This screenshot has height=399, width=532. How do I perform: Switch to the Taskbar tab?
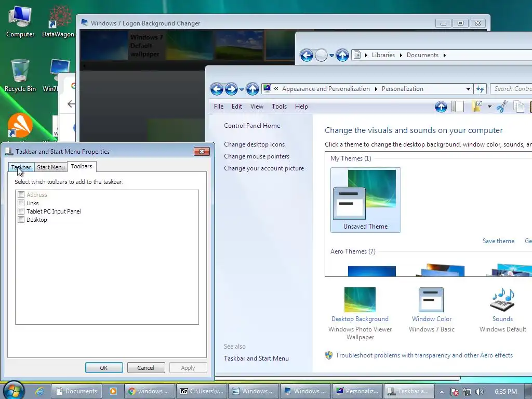coord(21,167)
